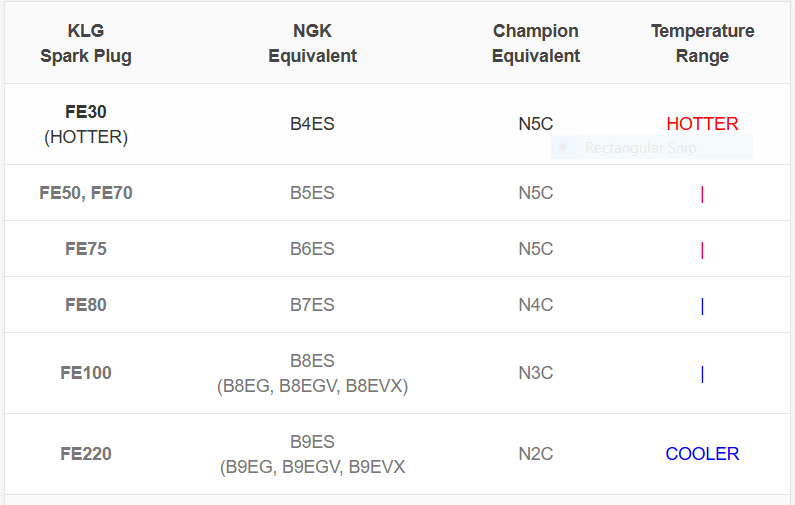
Task: Click the B6ES cell
Action: coord(312,249)
